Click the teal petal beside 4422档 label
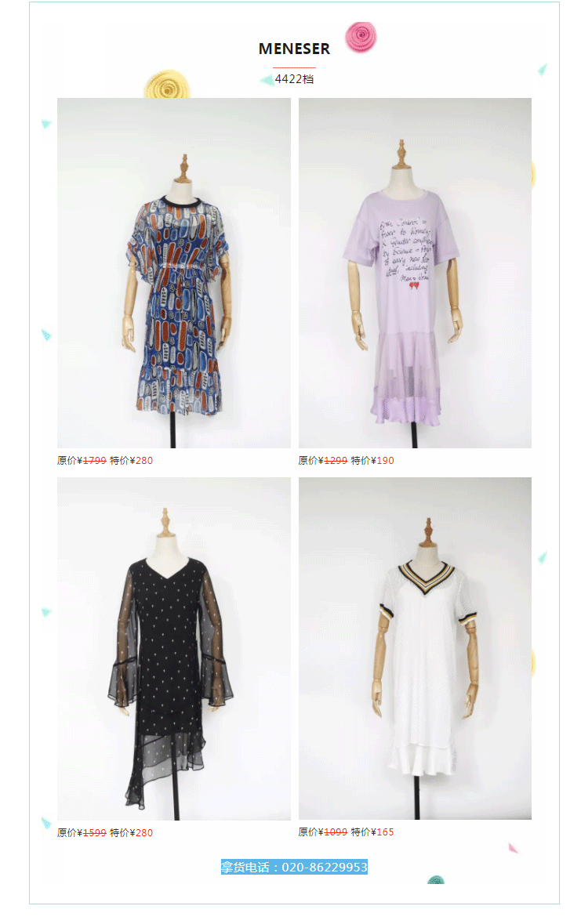Viewport: 581px width, 924px height. (x=267, y=81)
